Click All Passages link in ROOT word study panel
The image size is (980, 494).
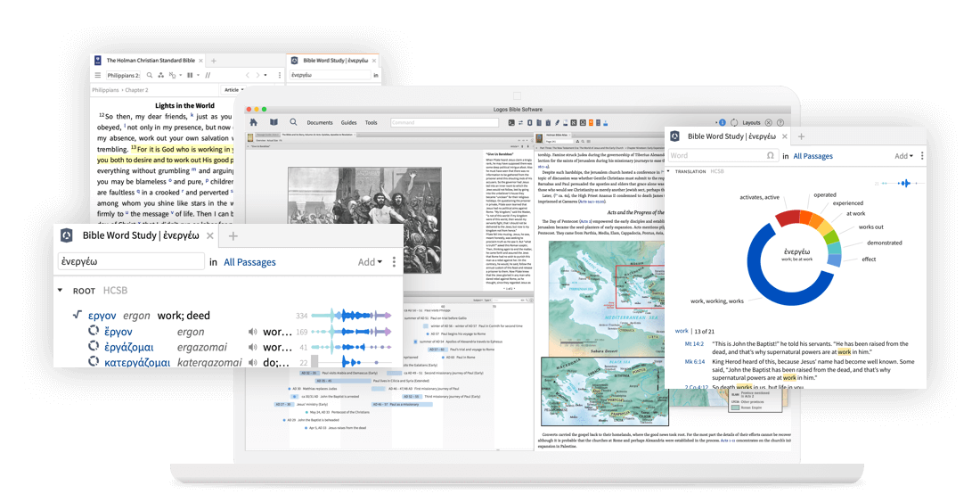click(x=249, y=262)
